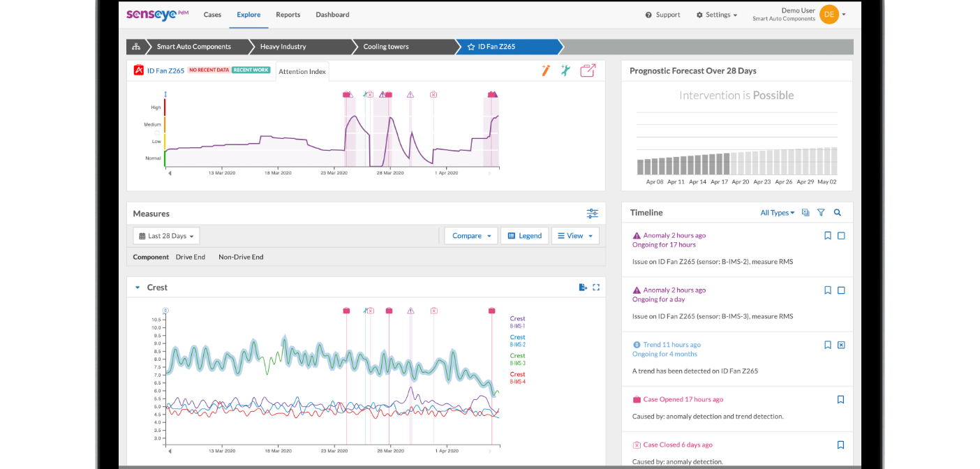980x469 pixels.
Task: Open the filter funnel icon in Timeline panel
Action: [x=822, y=212]
